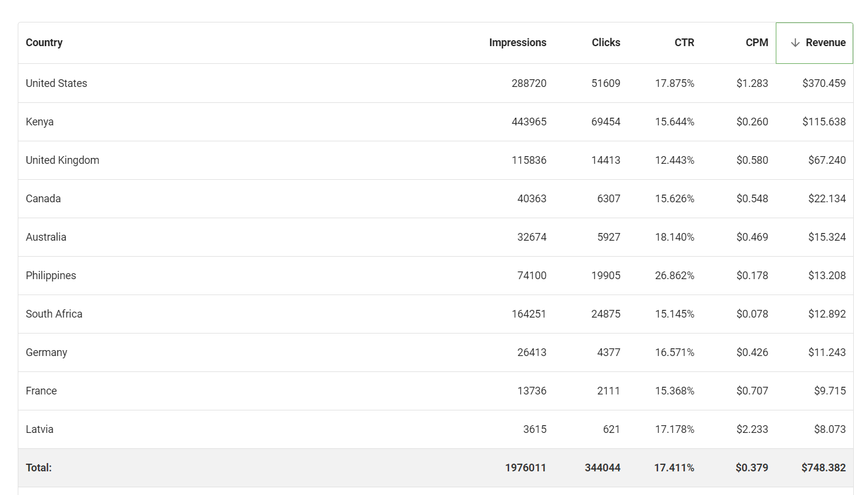Click France's CPM value $0.707
The height and width of the screenshot is (495, 868).
tap(752, 390)
